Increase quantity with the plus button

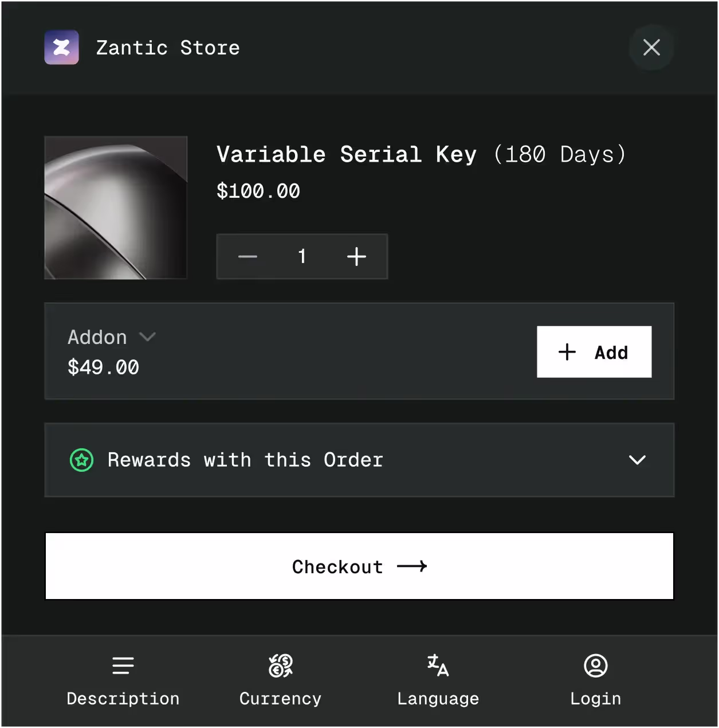[356, 256]
